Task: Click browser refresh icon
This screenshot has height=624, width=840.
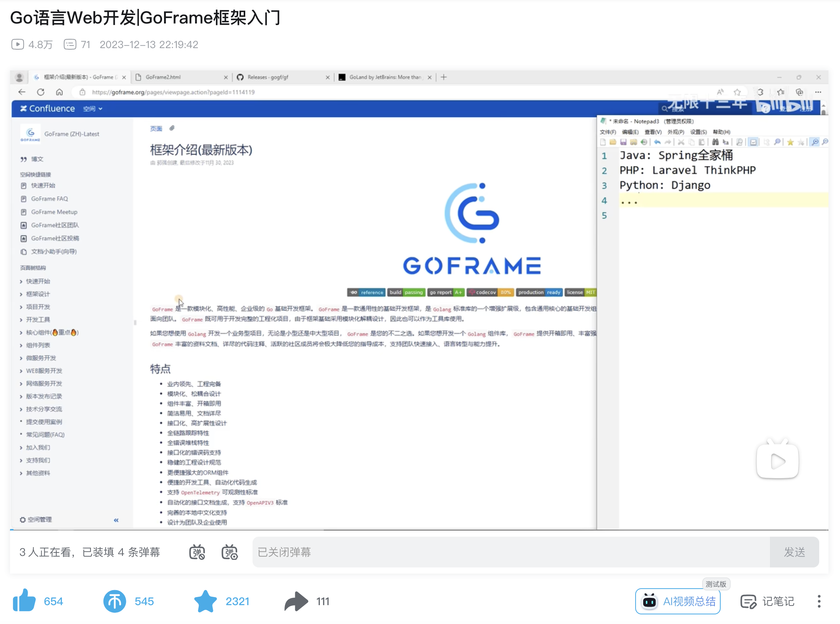Action: tap(41, 92)
